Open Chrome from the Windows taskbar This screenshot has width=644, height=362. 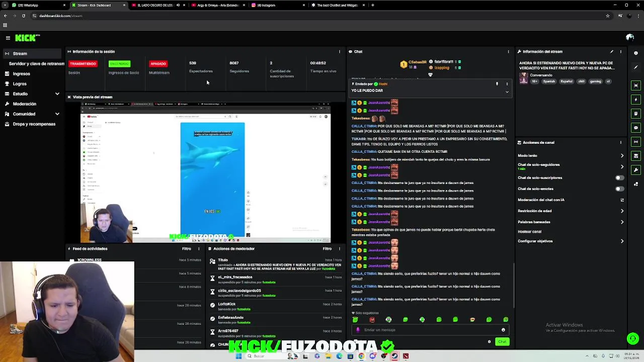(361, 356)
